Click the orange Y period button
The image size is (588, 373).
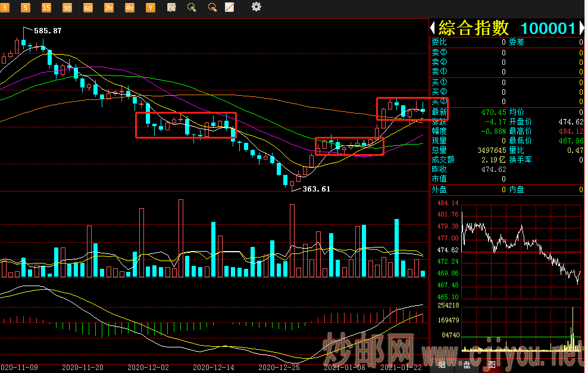point(151,8)
